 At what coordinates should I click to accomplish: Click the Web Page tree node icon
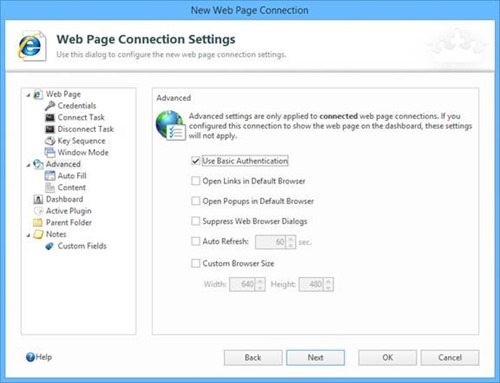pyautogui.click(x=38, y=94)
